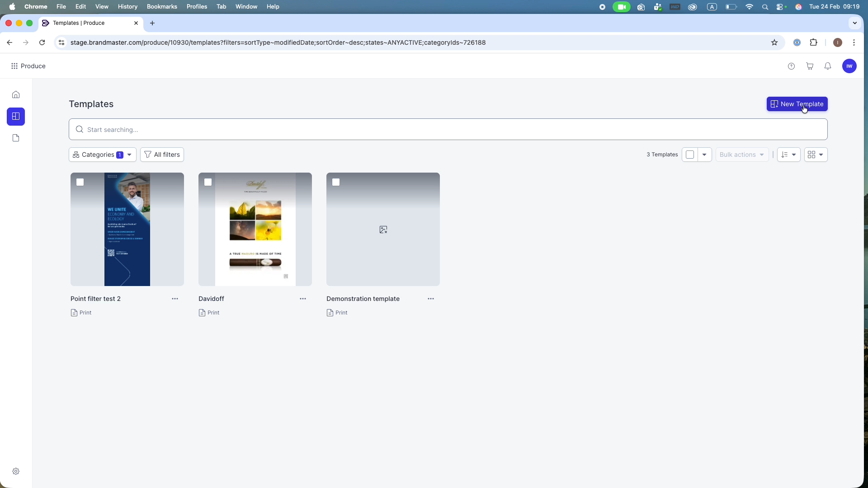The image size is (868, 488).
Task: Select the Demonstration template checkbox
Action: tap(336, 182)
